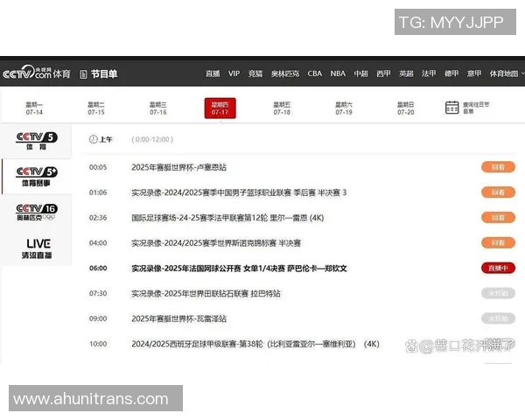Click the 未开始 button for 07:30 program
The height and width of the screenshot is (420, 525).
coord(498,293)
